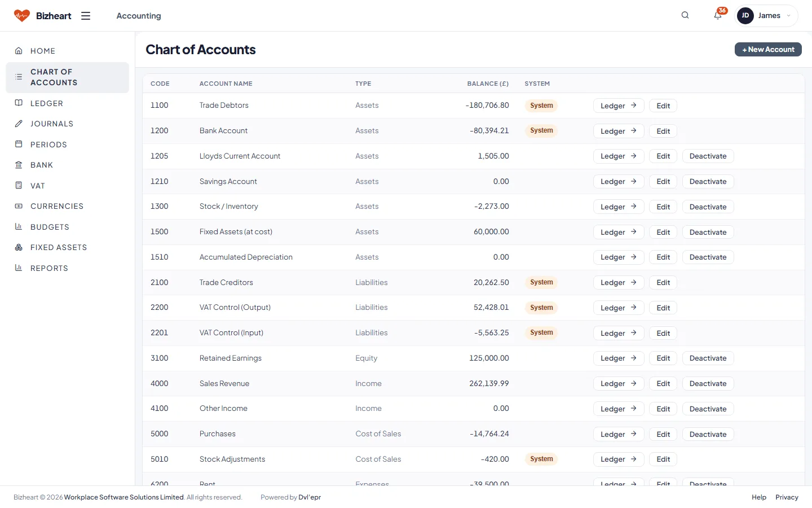Viewport: 812px width, 508px height.
Task: Expand the James user dropdown chevron
Action: point(788,16)
